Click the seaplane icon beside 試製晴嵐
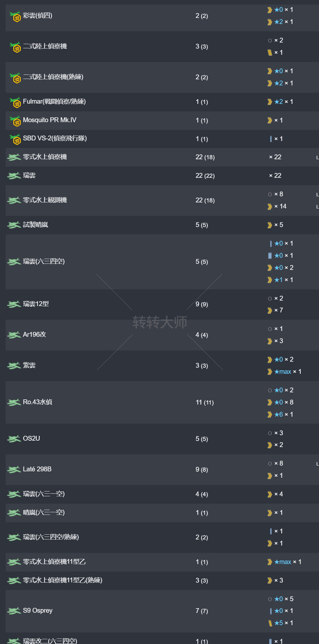This screenshot has height=644, width=319. pyautogui.click(x=14, y=225)
